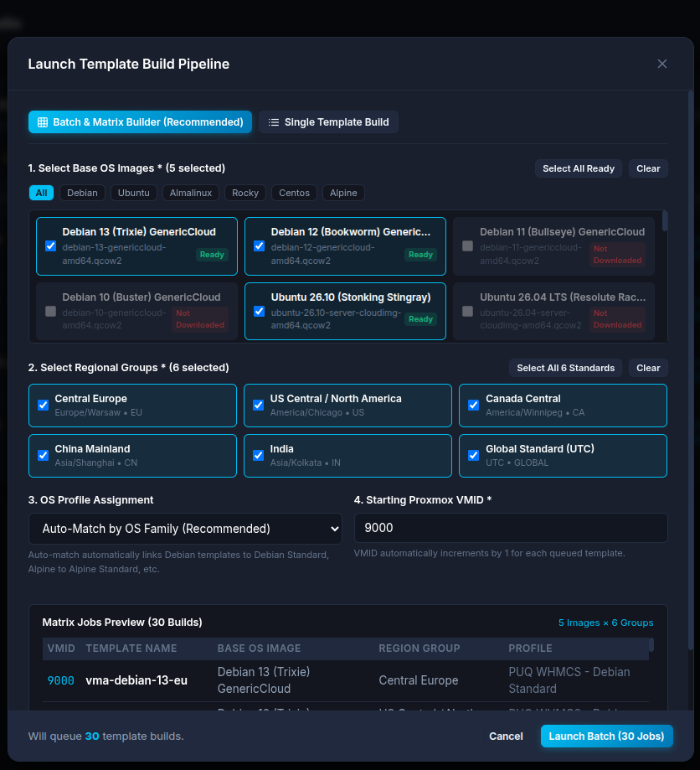Click Not Downloaded badge on Debian 11
The width and height of the screenshot is (700, 770).
click(617, 255)
